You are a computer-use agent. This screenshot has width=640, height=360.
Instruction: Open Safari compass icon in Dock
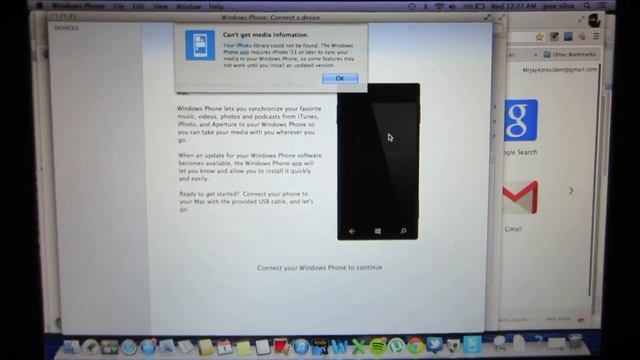click(x=129, y=347)
